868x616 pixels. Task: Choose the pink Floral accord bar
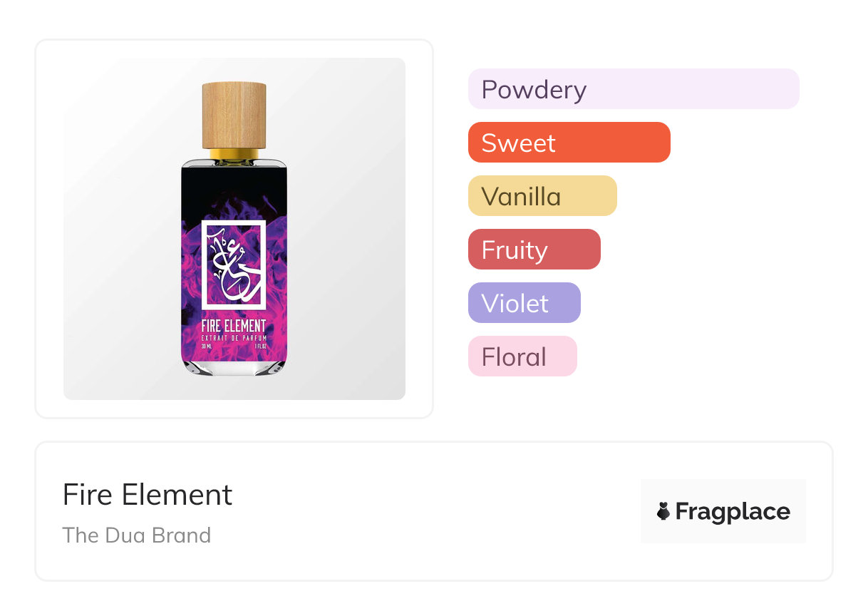pos(522,356)
